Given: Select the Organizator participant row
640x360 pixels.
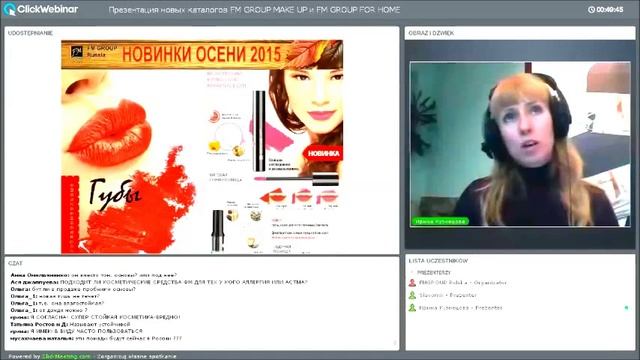Looking at the screenshot, I should [x=520, y=282].
